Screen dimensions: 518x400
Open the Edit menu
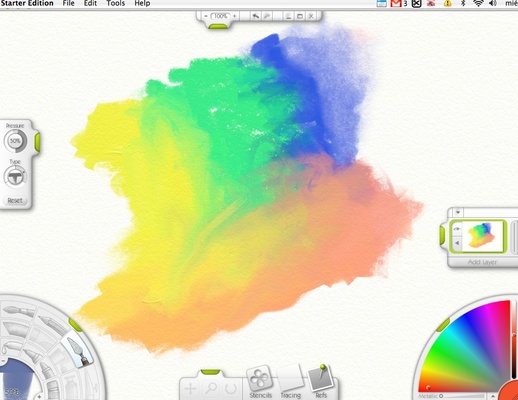point(90,3)
